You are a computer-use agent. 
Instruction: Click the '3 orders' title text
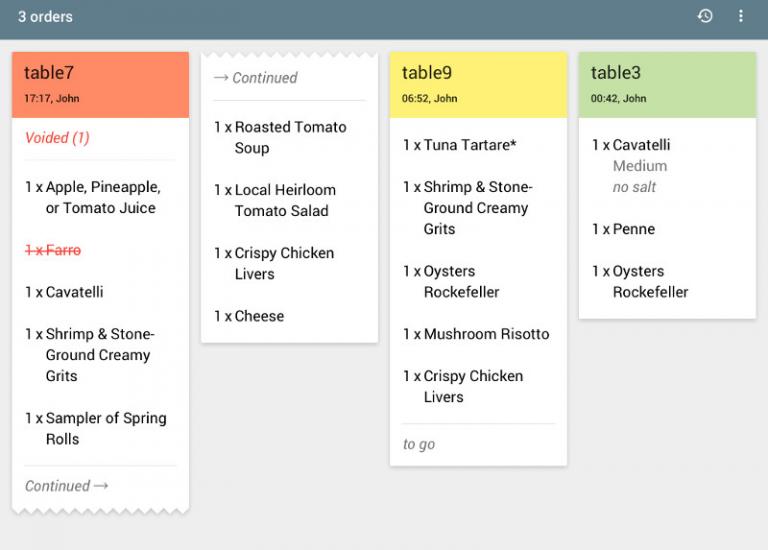tap(45, 17)
